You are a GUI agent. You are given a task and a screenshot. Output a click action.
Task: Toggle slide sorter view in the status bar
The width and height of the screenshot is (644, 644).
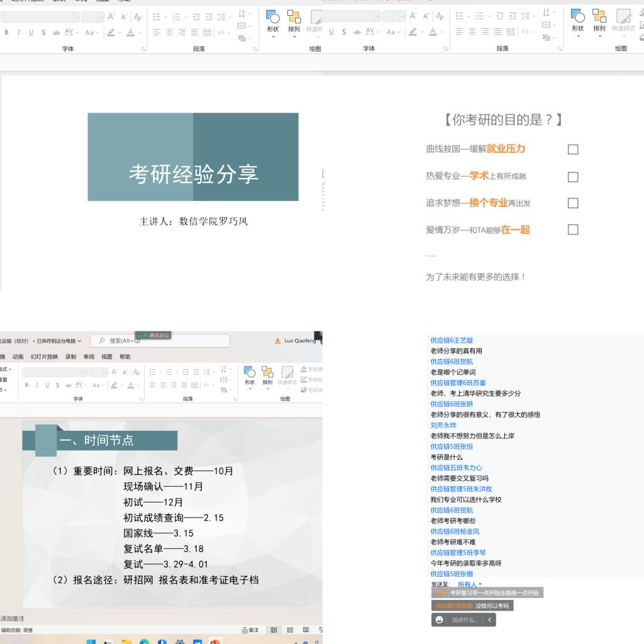pos(290,630)
